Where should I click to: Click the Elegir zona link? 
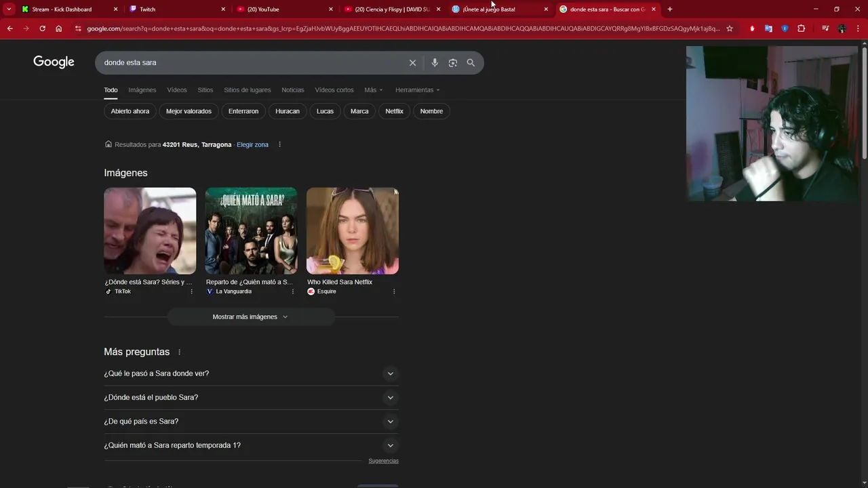pyautogui.click(x=252, y=144)
